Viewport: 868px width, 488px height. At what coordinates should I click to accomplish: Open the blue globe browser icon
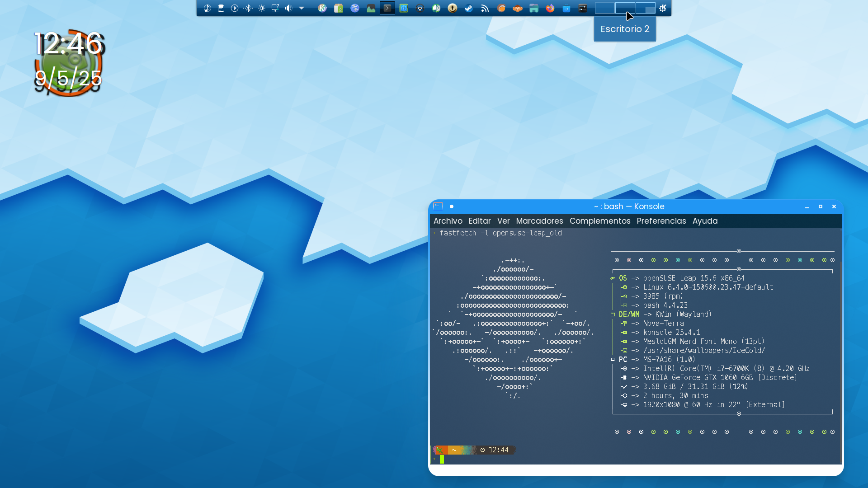click(x=355, y=8)
